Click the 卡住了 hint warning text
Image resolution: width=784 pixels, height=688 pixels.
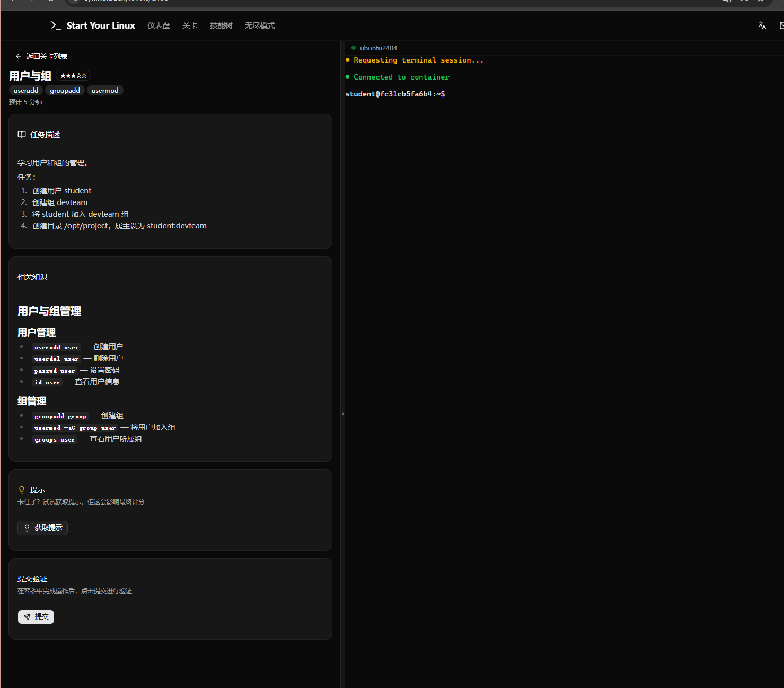coord(81,501)
